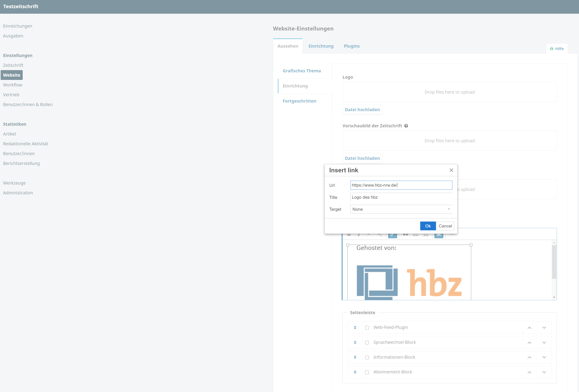The width and height of the screenshot is (579, 392).
Task: Click the insert image icon in editor toolbar
Action: (x=439, y=235)
